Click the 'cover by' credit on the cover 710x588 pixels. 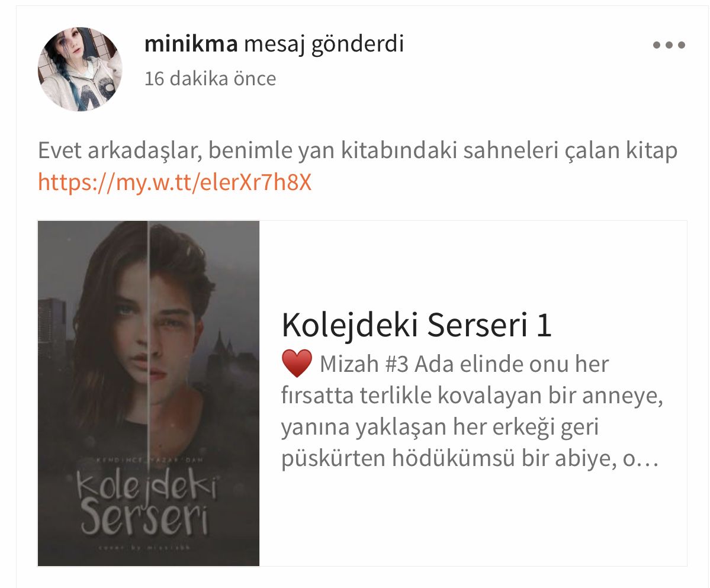point(144,547)
